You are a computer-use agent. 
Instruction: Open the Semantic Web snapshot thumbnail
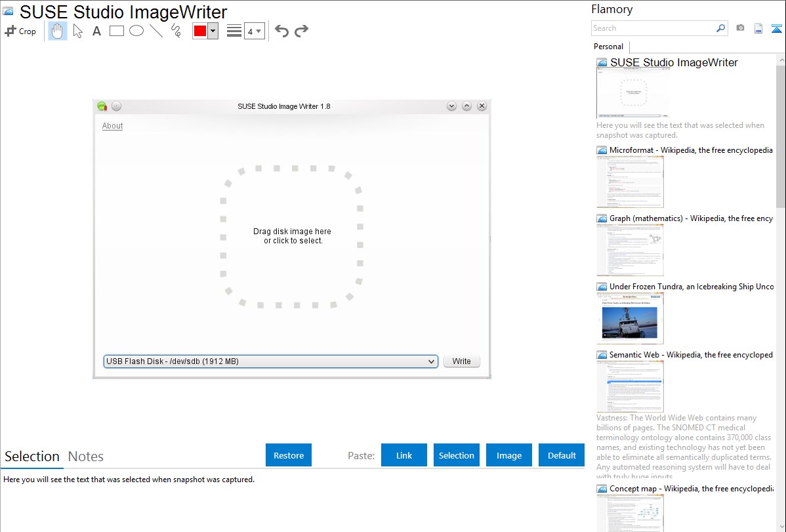pyautogui.click(x=630, y=386)
